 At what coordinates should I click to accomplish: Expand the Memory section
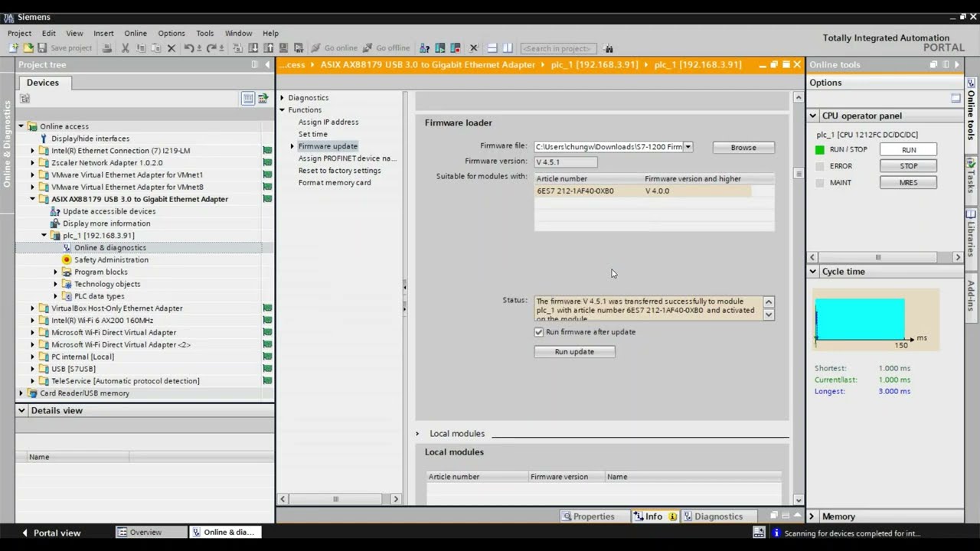coord(813,517)
